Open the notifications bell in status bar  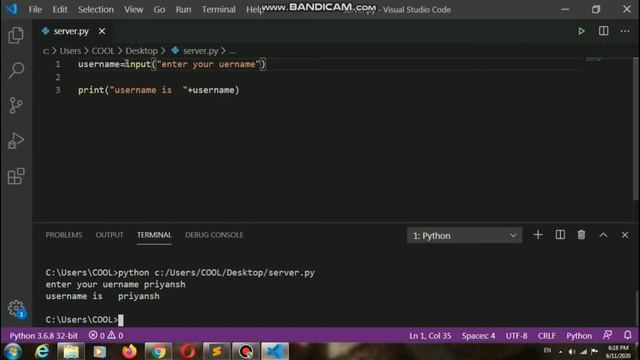[x=627, y=335]
